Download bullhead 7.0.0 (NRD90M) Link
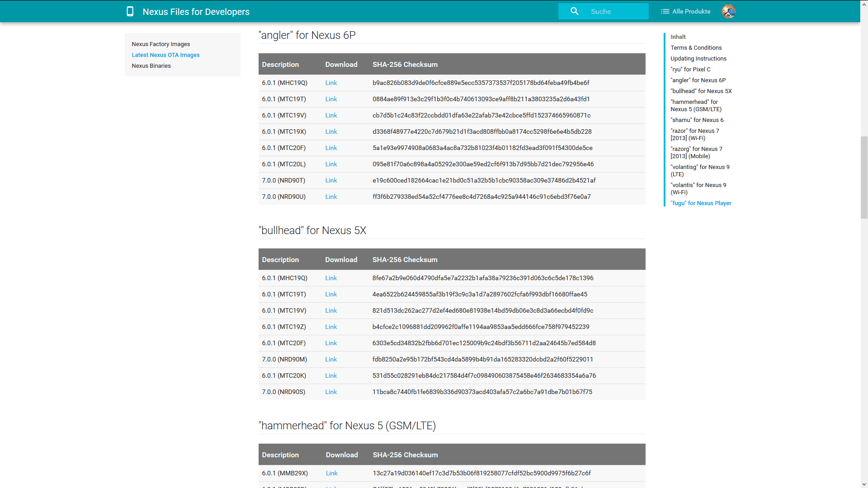Screen dimensions: 868x488 331,359
